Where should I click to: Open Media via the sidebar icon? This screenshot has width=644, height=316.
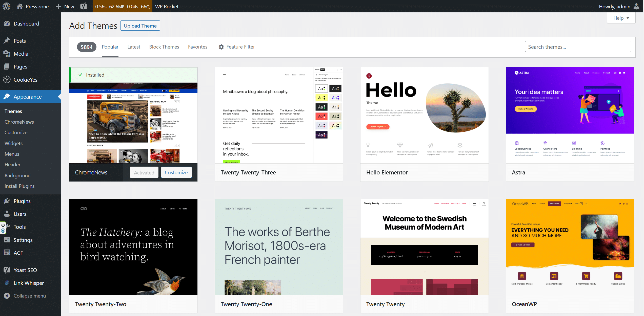point(7,54)
